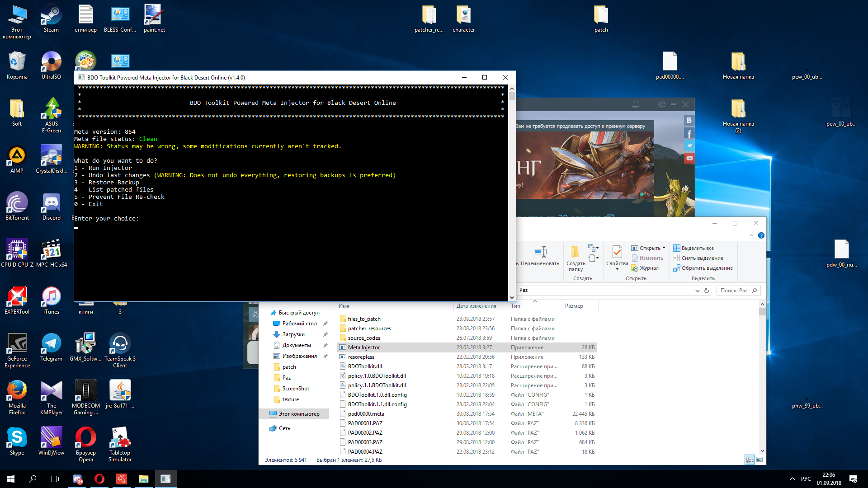Click the Rename (Переименовать) ribbon icon
868x488 pixels.
(x=540, y=252)
